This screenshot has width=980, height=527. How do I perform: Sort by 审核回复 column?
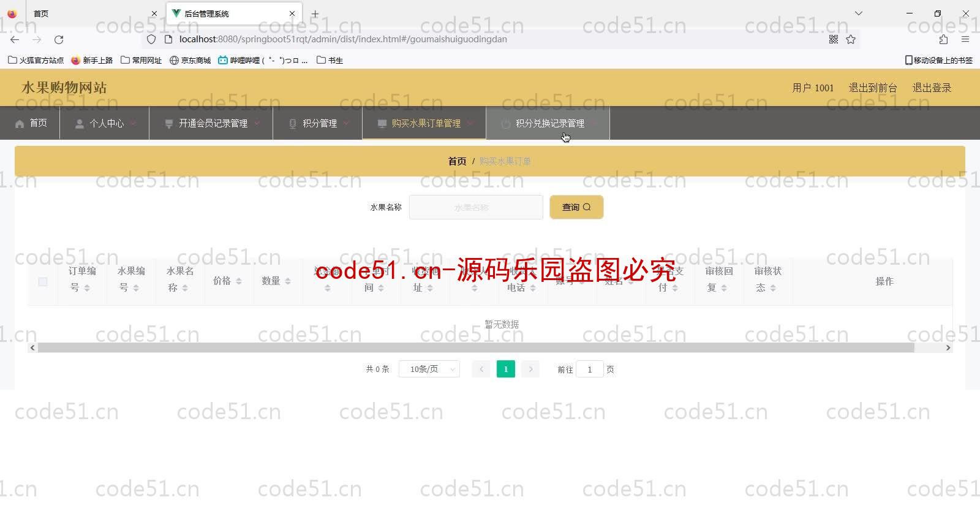[724, 287]
